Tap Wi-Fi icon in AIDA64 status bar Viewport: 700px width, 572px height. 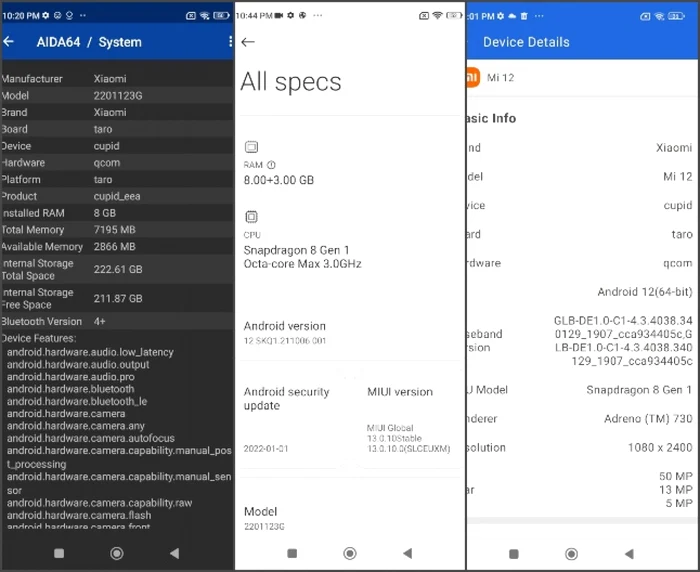click(205, 16)
